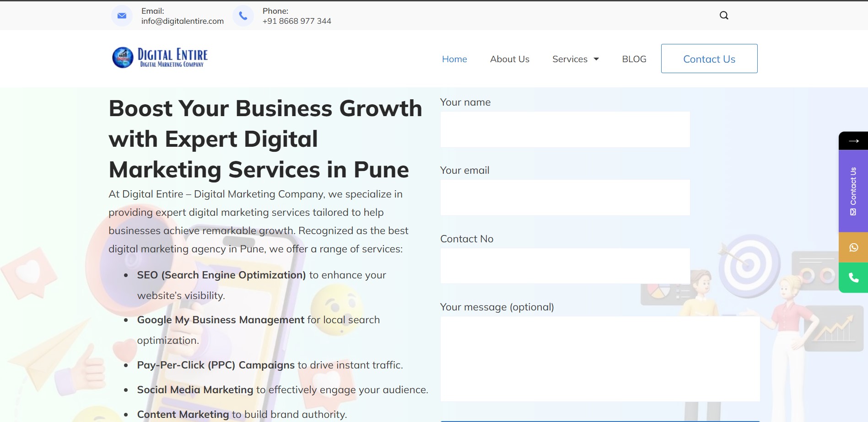This screenshot has width=868, height=422.
Task: Click 'Content Marketing' bullet text
Action: coord(183,414)
